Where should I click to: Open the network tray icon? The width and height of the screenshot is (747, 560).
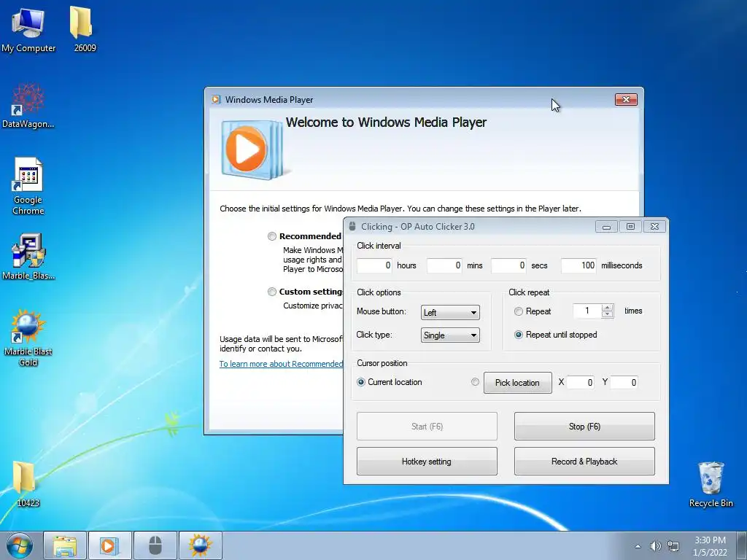[x=673, y=546]
